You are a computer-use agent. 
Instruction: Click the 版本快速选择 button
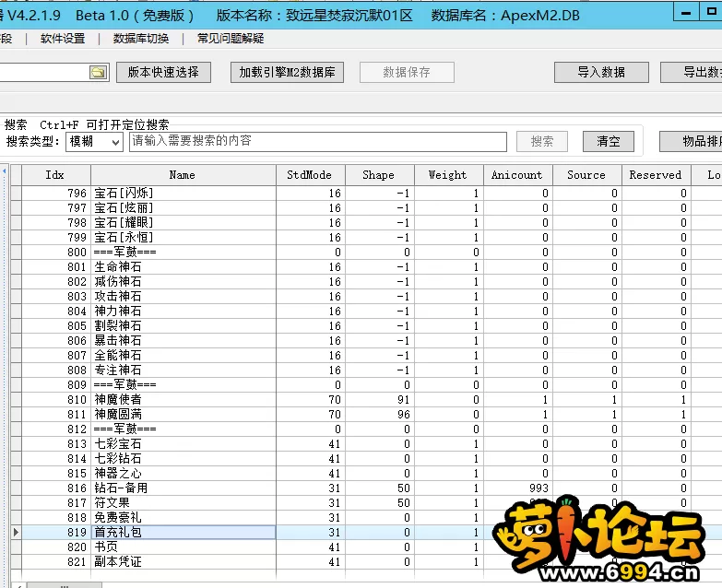(x=163, y=72)
